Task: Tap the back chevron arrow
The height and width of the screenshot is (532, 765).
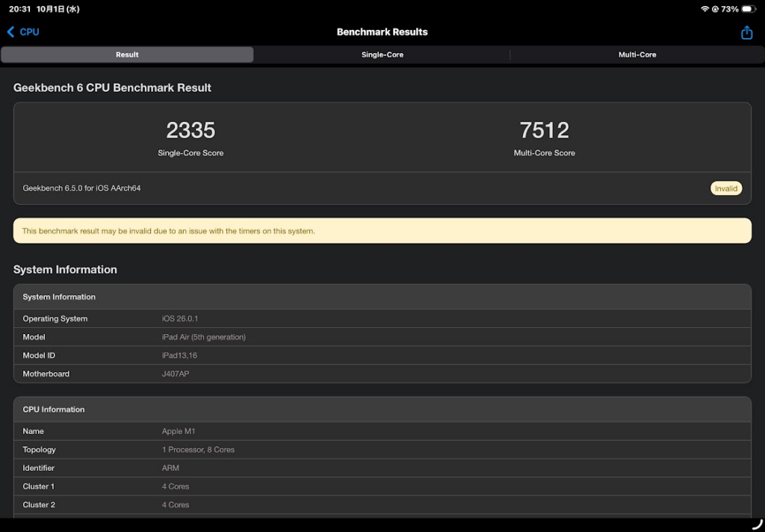Action: pyautogui.click(x=10, y=32)
